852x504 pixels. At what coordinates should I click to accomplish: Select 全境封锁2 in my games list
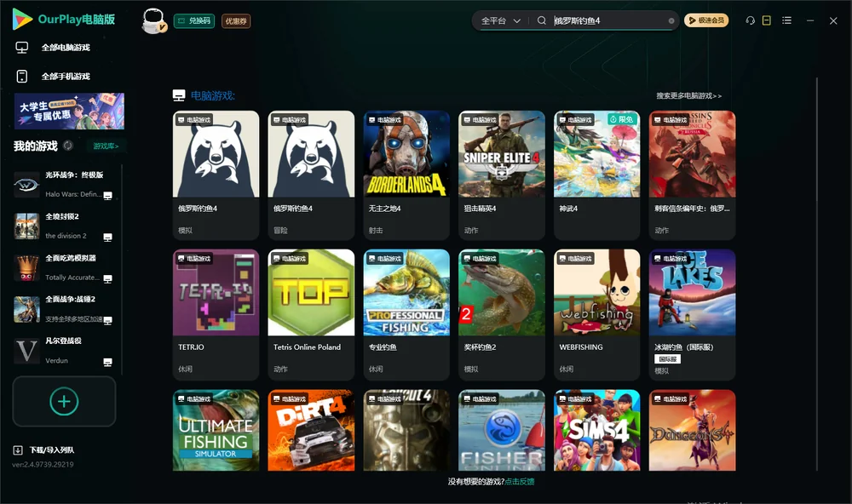[64, 226]
